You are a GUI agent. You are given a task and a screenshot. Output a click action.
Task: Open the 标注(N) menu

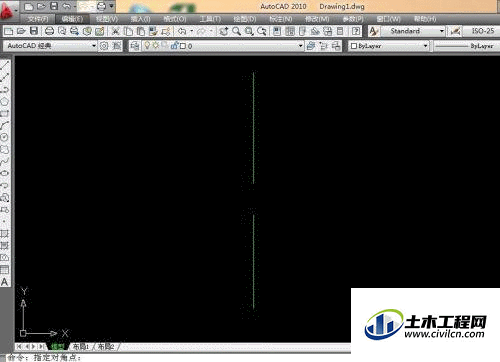point(280,19)
